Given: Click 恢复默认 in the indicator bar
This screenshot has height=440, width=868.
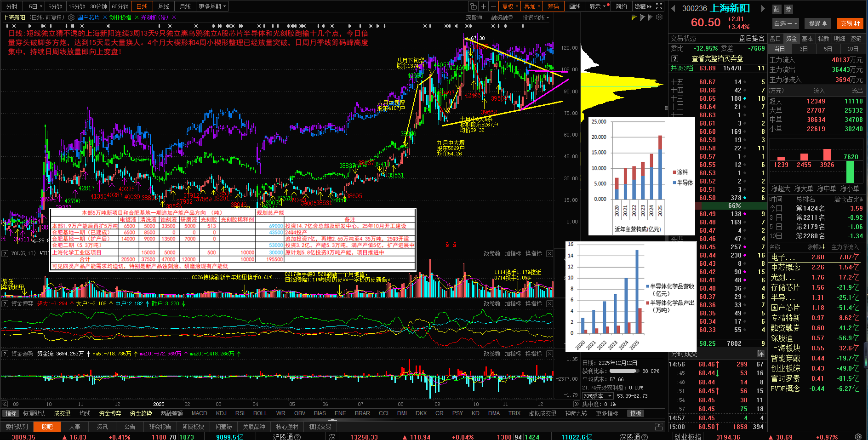Looking at the screenshot, I should click(x=34, y=413).
